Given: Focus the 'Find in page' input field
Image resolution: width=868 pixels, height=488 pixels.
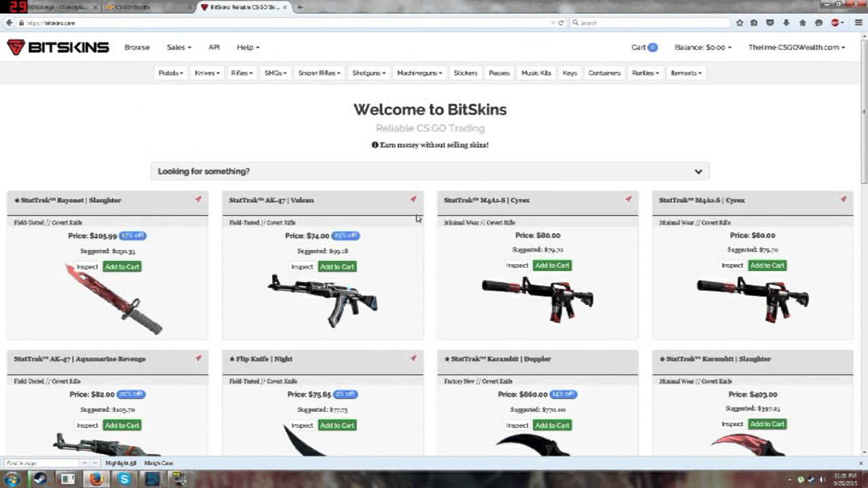Looking at the screenshot, I should point(42,463).
